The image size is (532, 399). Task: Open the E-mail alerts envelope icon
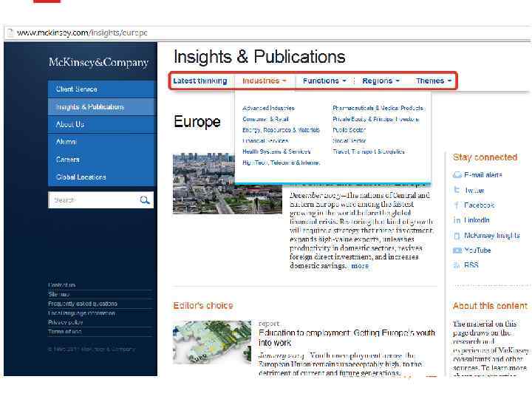(x=457, y=175)
